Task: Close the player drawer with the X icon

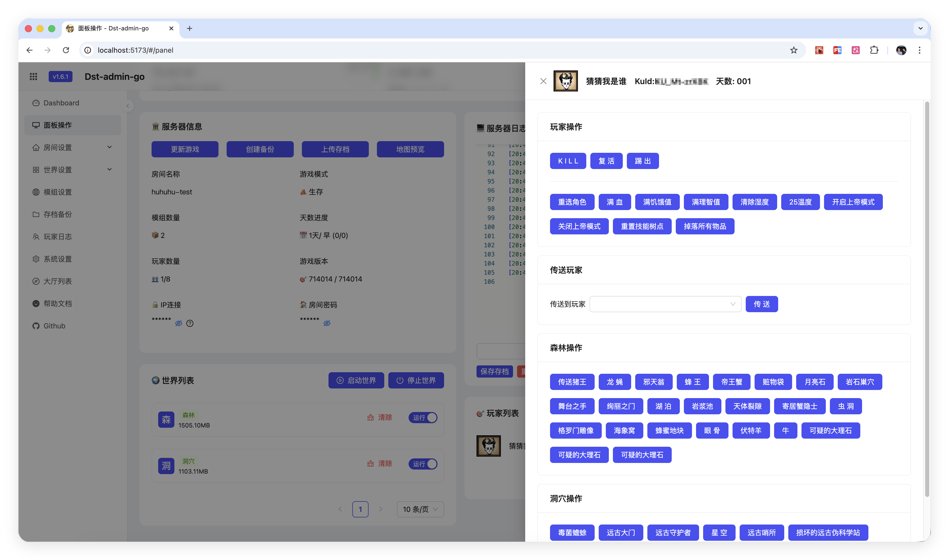Action: click(x=543, y=81)
